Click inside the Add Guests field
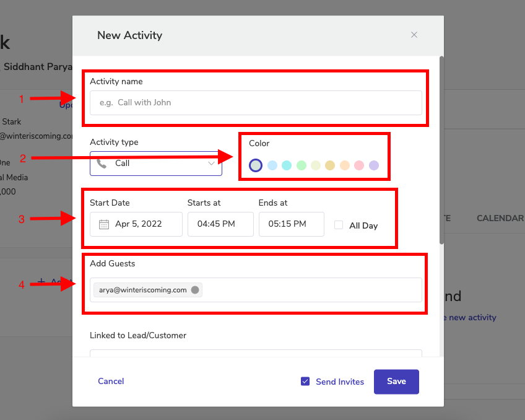The width and height of the screenshot is (525, 420). (310, 290)
